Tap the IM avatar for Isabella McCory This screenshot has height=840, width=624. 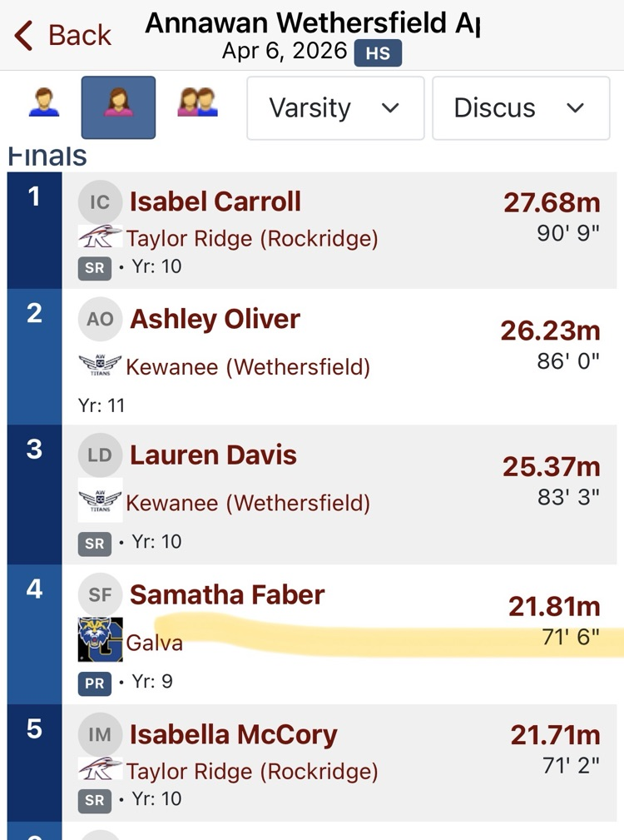click(100, 735)
